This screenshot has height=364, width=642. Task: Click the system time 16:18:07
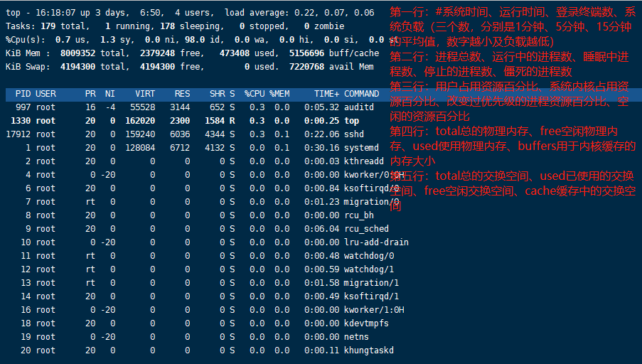point(55,13)
